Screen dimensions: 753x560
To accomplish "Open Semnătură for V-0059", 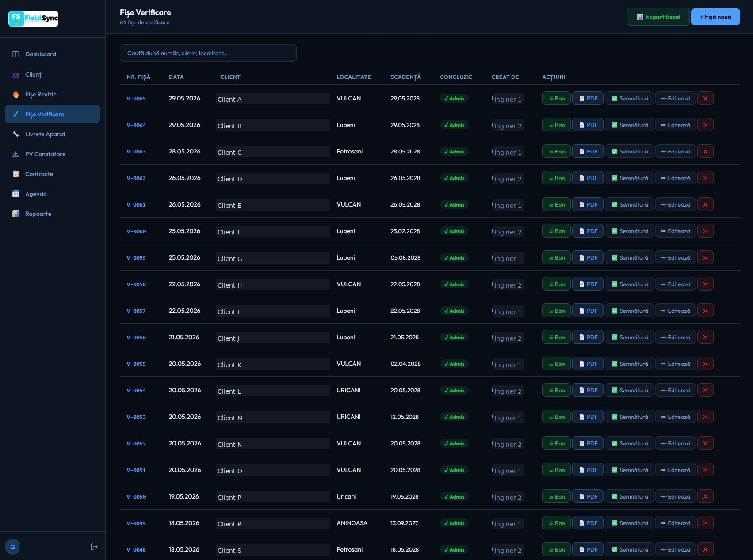I will [x=629, y=257].
